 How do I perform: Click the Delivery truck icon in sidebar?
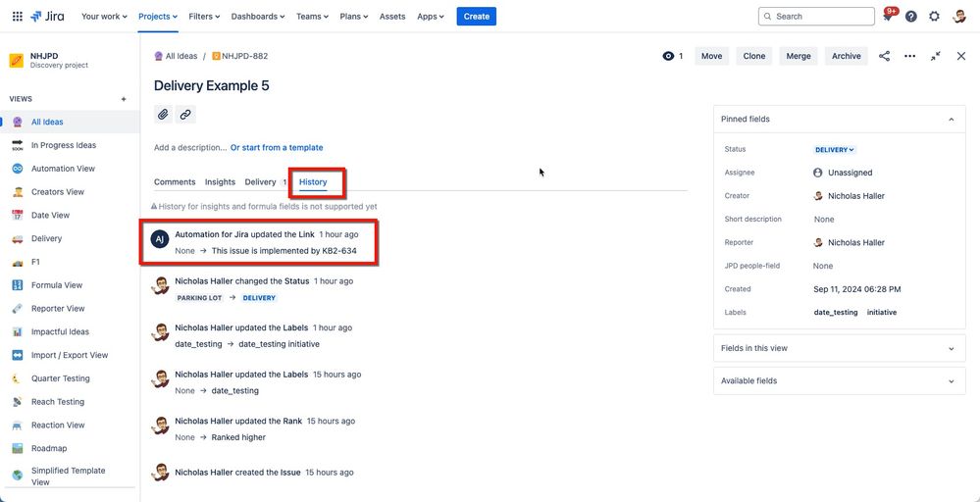click(18, 238)
